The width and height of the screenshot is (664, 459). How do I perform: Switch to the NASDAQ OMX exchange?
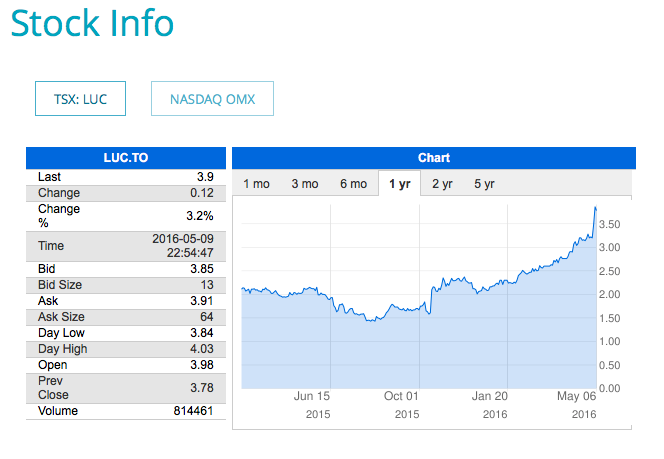coord(212,99)
